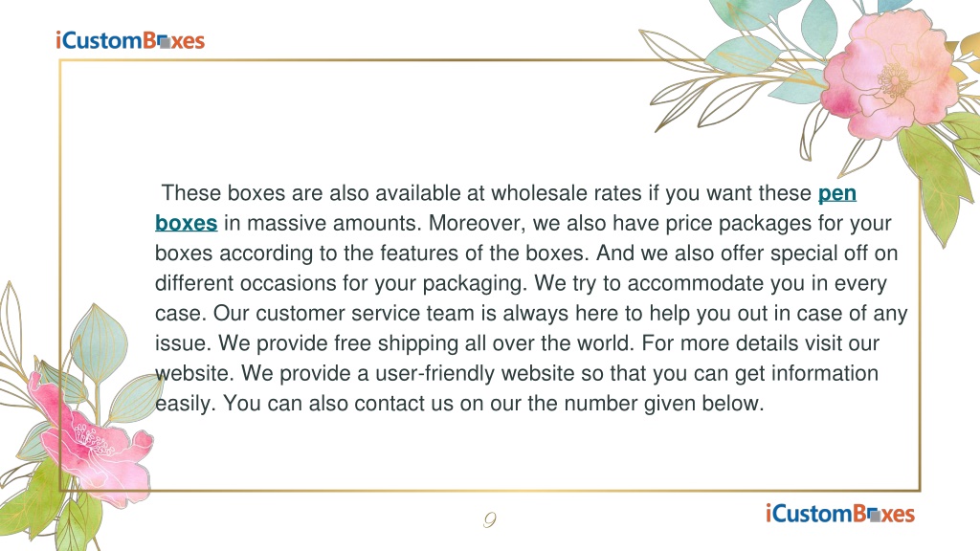
Task: Select the slide number 9
Action: coord(490,519)
